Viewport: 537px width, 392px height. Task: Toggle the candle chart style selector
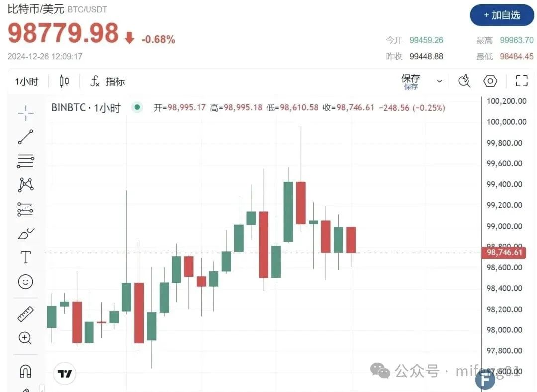[x=64, y=81]
